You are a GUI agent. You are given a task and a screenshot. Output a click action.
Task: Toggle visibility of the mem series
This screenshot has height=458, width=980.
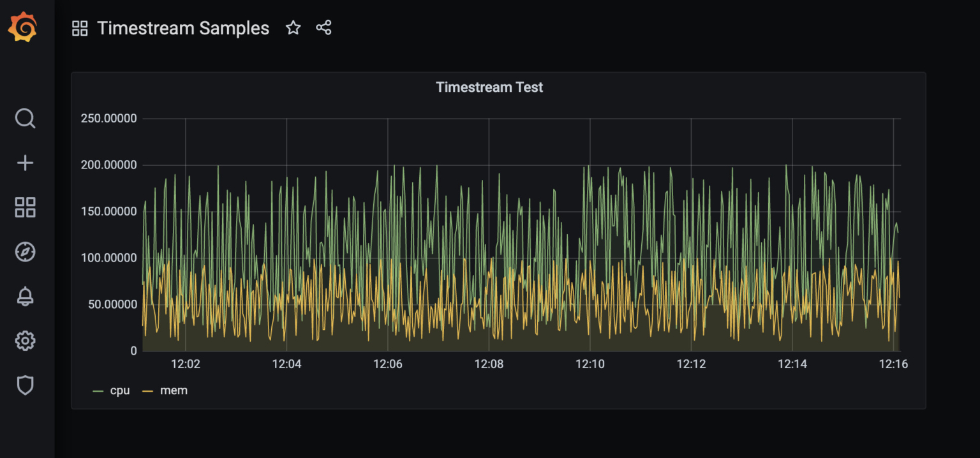[174, 390]
